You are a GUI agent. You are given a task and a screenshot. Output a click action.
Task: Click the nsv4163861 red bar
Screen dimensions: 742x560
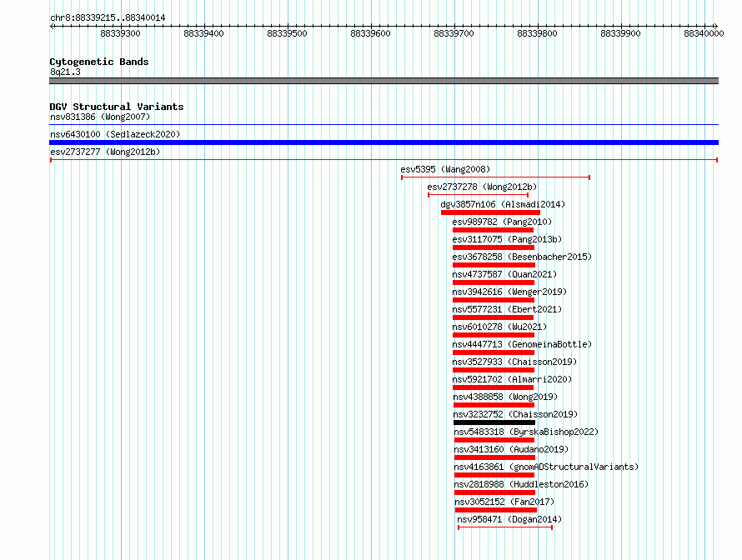(x=494, y=475)
